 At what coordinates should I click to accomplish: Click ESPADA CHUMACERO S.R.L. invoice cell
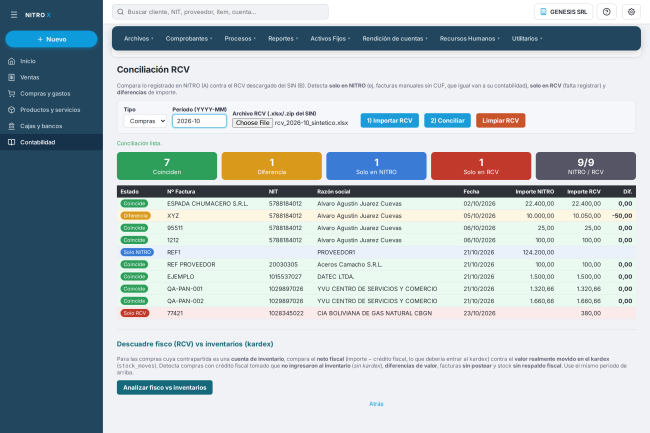point(208,203)
